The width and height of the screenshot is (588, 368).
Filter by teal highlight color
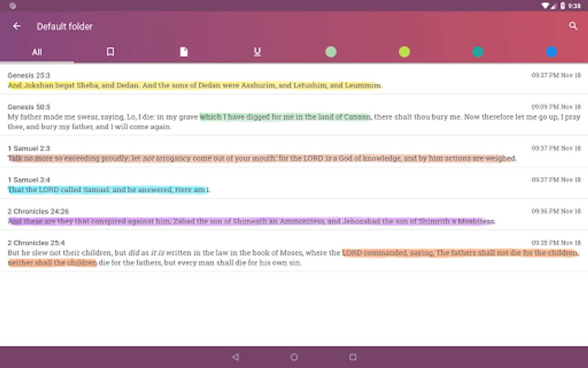coord(478,52)
